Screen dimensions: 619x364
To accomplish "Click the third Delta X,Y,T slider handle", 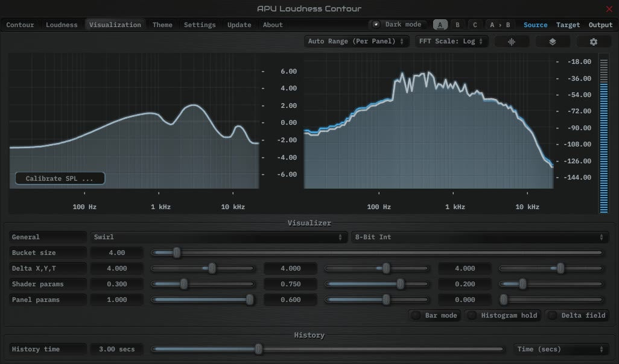I will 560,268.
